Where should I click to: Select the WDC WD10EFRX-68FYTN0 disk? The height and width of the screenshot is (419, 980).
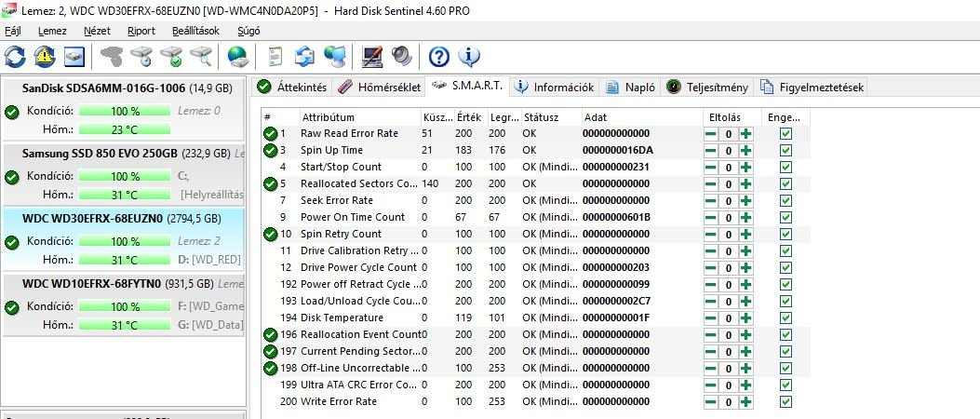click(x=123, y=304)
